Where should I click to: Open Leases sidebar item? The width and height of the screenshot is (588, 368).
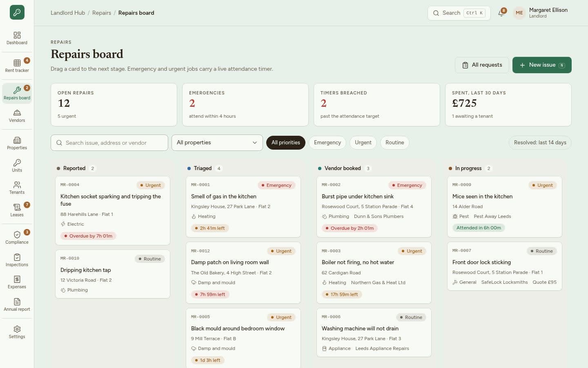click(x=17, y=210)
